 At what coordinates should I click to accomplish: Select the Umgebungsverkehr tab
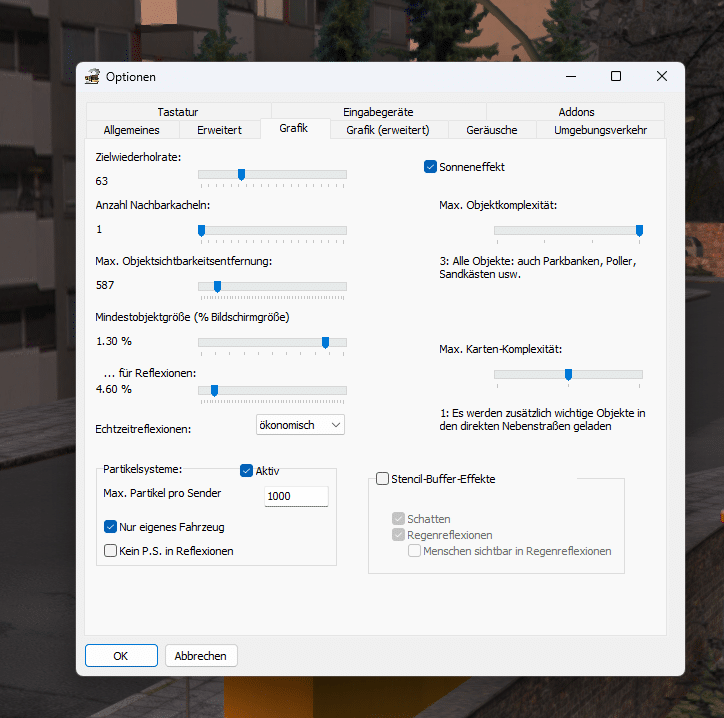point(600,130)
